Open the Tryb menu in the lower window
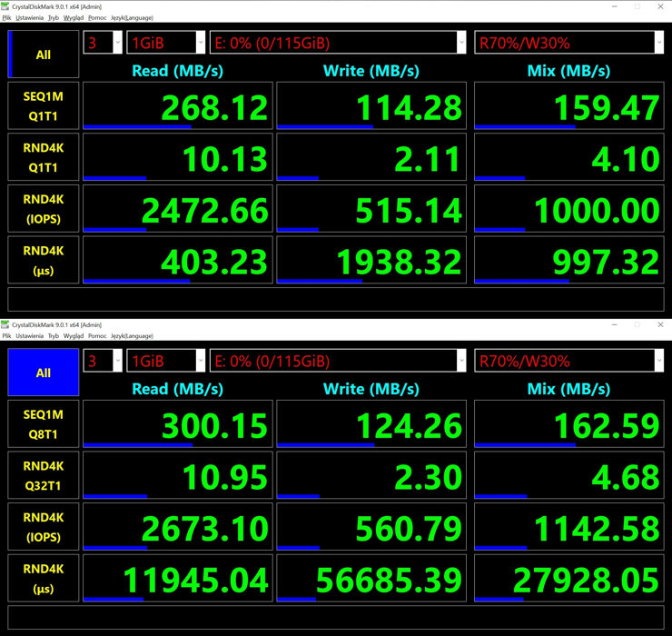Viewport: 672px width, 636px height. tap(54, 336)
